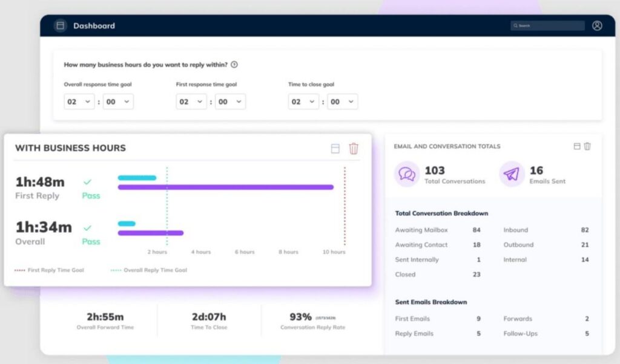Click the dashboard layout icon in header
Image resolution: width=620 pixels, height=364 pixels.
[59, 25]
